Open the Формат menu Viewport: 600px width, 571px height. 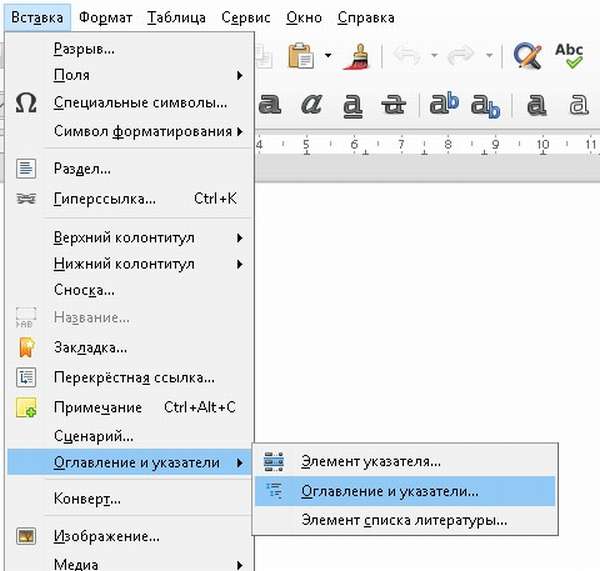click(x=105, y=18)
